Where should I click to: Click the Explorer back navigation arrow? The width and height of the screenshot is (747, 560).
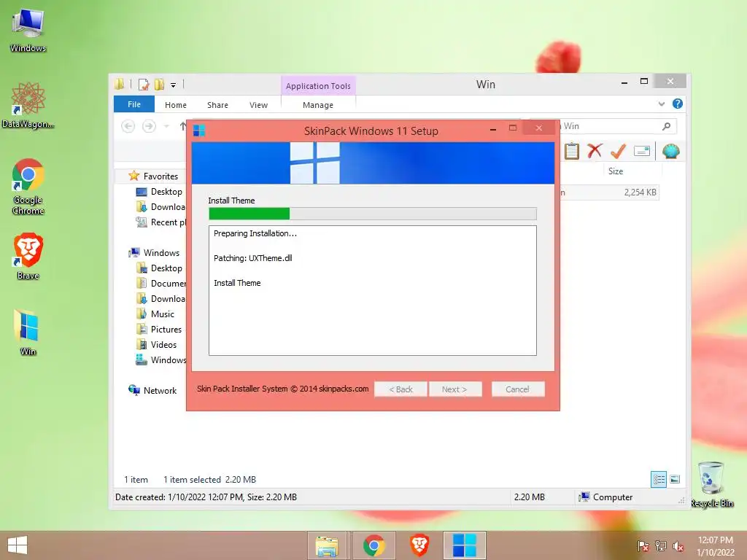pyautogui.click(x=128, y=126)
